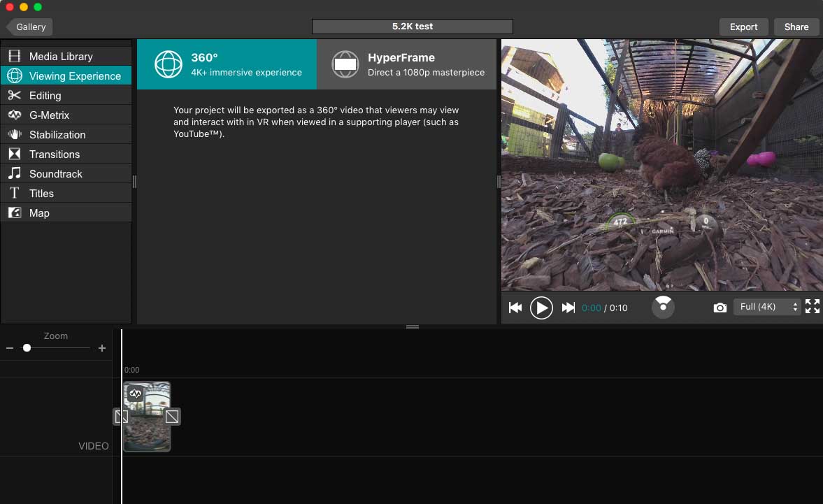Screen dimensions: 823x504
Task: Take a snapshot with camera icon
Action: coord(720,308)
